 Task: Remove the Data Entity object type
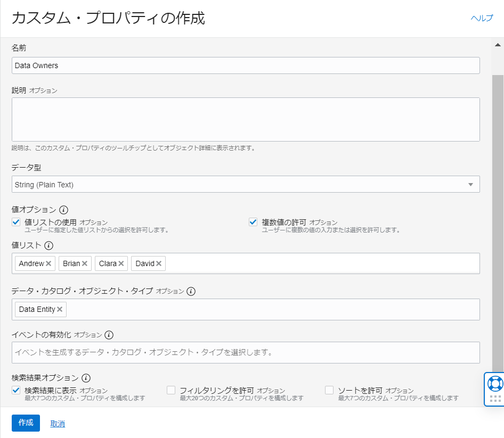[60, 309]
